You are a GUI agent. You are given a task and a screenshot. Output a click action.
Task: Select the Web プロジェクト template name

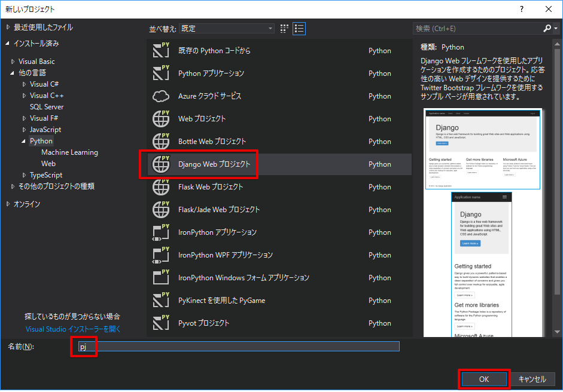[202, 119]
